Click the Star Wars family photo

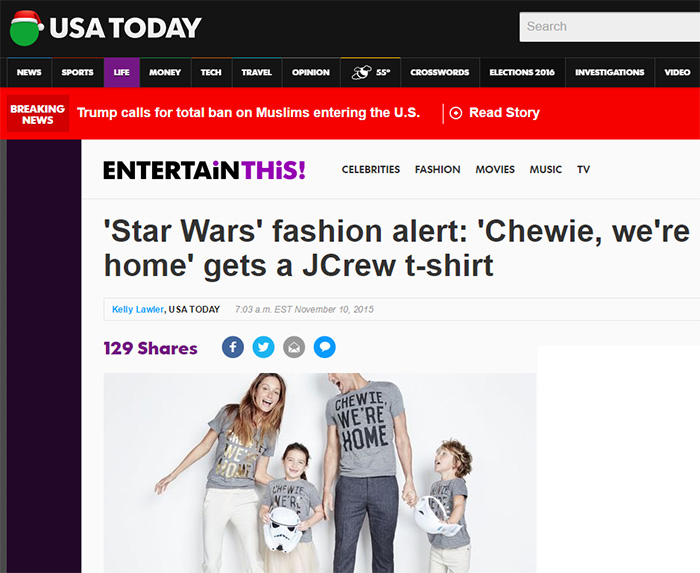tap(320, 473)
